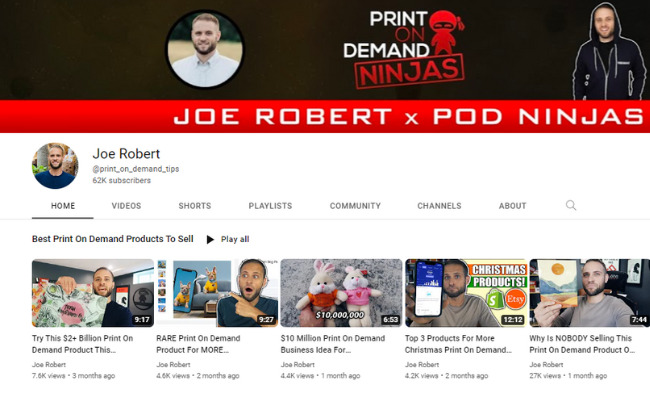Open the Home tab
This screenshot has height=400, width=650.
(x=63, y=206)
